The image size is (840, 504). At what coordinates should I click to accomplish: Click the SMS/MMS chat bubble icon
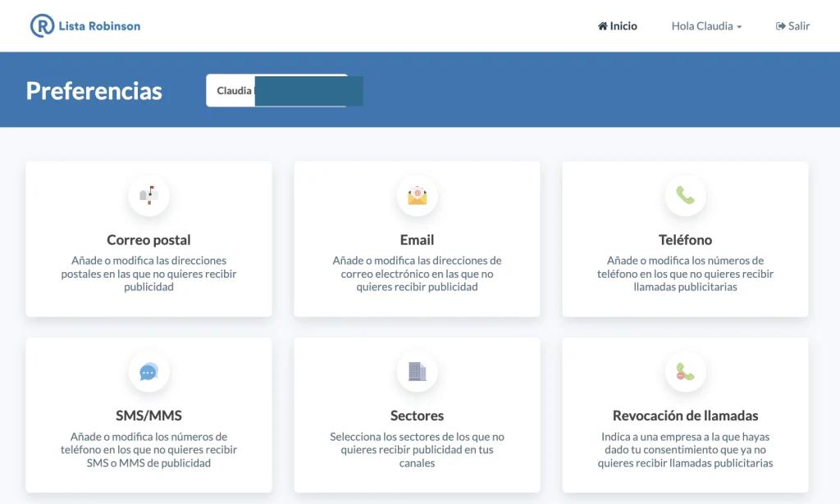pyautogui.click(x=148, y=372)
